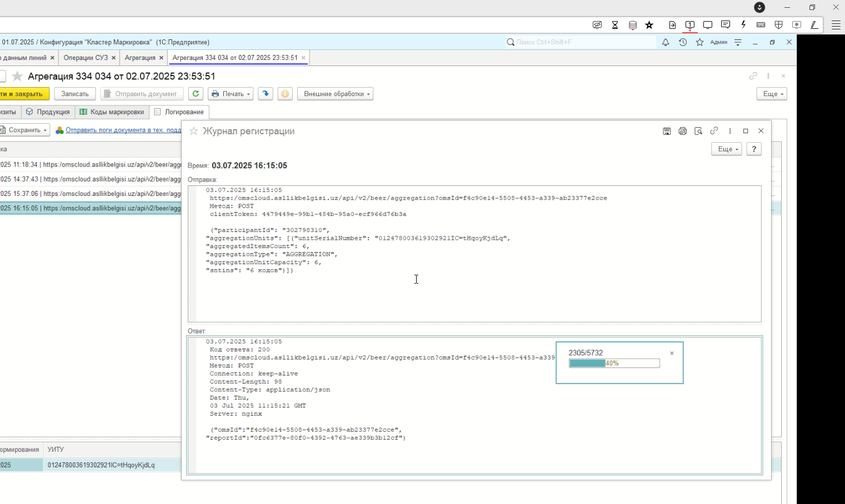Click the orange info button in toolbar
The width and height of the screenshot is (845, 504).
pyautogui.click(x=285, y=94)
